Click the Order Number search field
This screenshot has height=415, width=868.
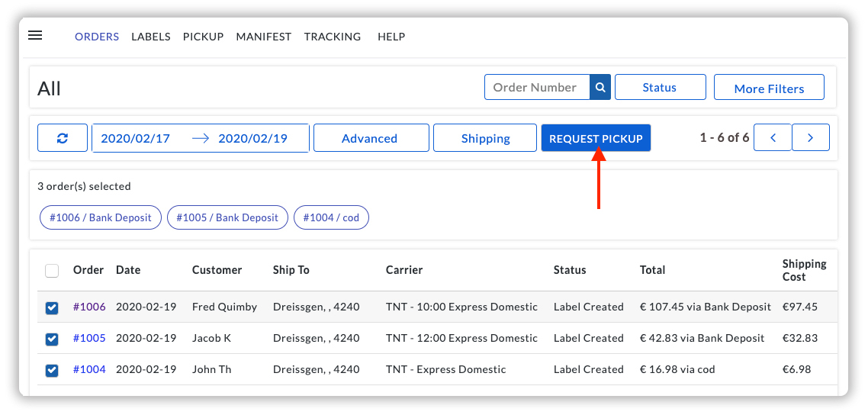coord(537,88)
